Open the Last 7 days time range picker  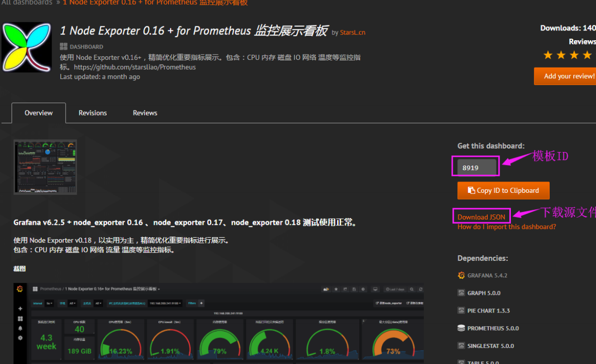(x=396, y=289)
